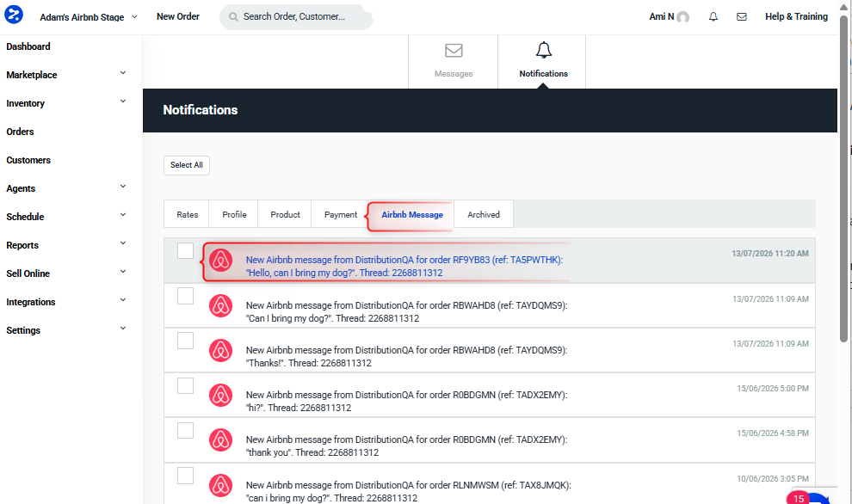Open chat widget with 15 badge

click(x=808, y=497)
